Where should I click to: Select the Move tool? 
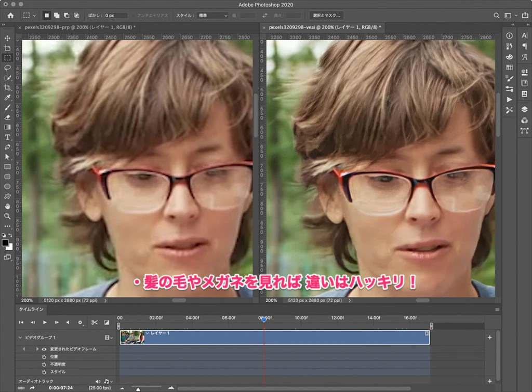click(x=7, y=38)
